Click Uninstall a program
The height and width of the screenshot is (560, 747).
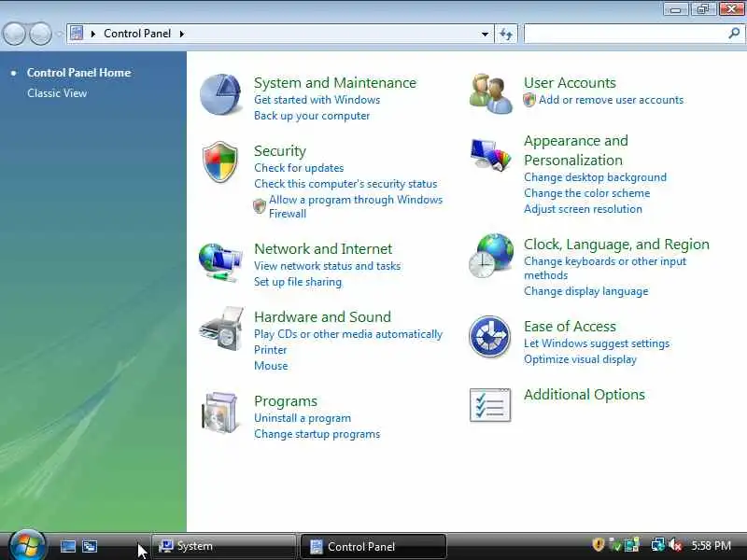coord(303,418)
